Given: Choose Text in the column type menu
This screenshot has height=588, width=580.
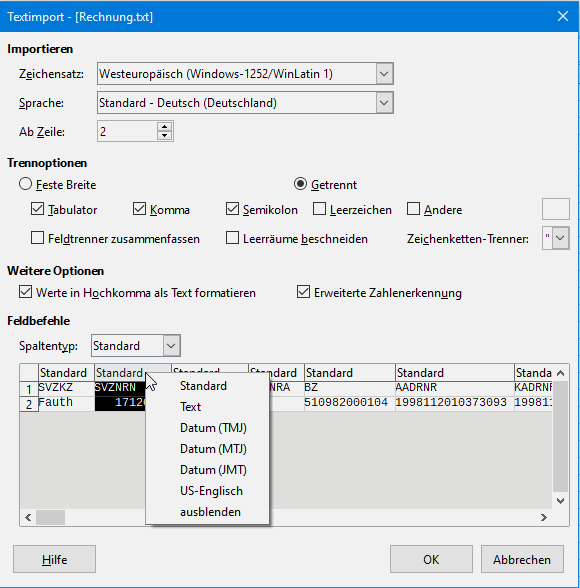Looking at the screenshot, I should (207, 407).
